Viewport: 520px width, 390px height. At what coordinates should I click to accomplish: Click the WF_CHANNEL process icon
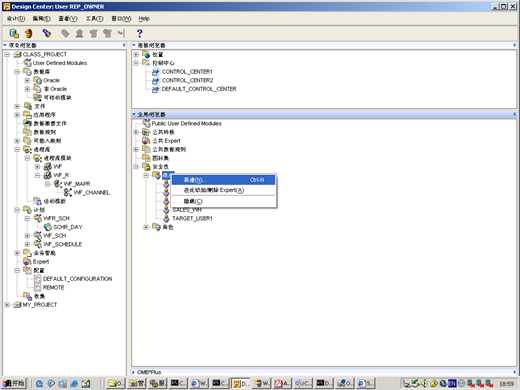[x=68, y=192]
